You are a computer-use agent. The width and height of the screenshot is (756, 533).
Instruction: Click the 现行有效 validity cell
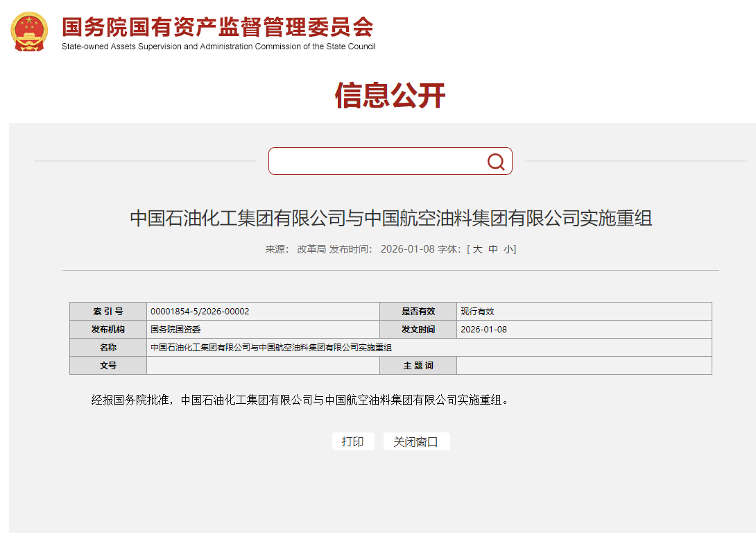click(477, 312)
